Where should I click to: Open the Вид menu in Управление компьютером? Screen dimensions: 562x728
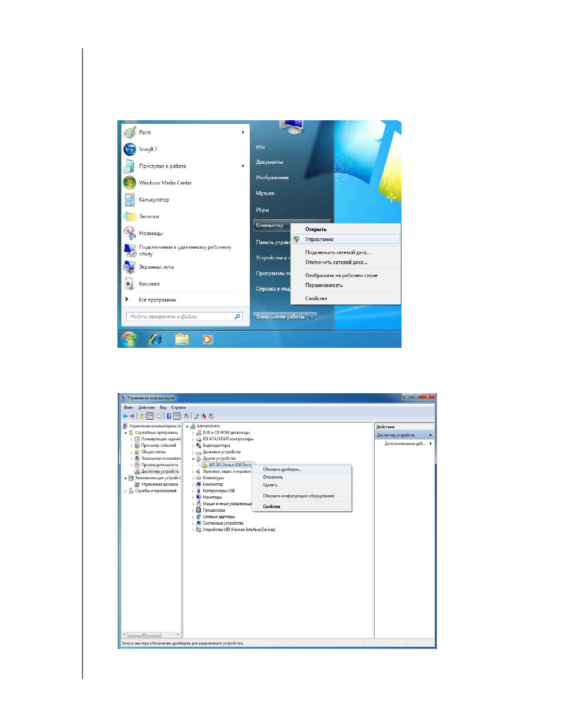163,407
